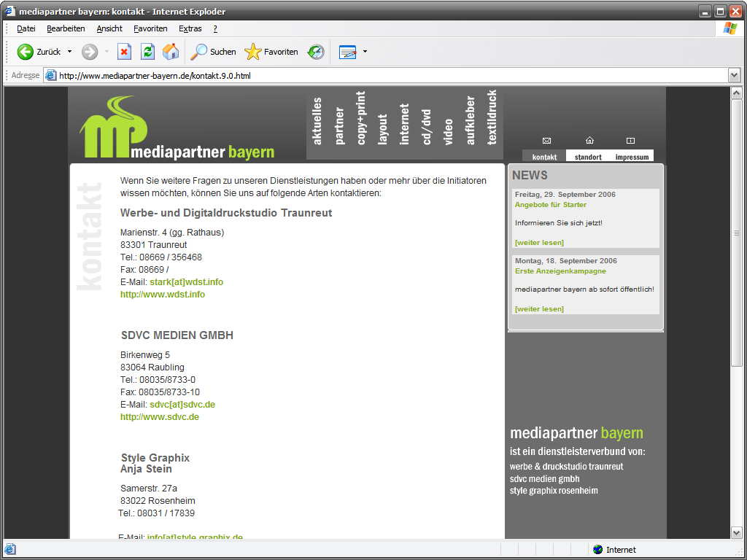Open Favoriten star in toolbar
The width and height of the screenshot is (747, 560).
tap(253, 52)
